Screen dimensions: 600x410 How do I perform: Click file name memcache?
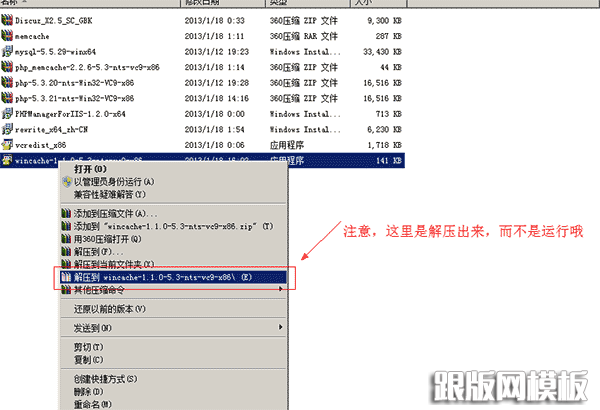[32, 36]
